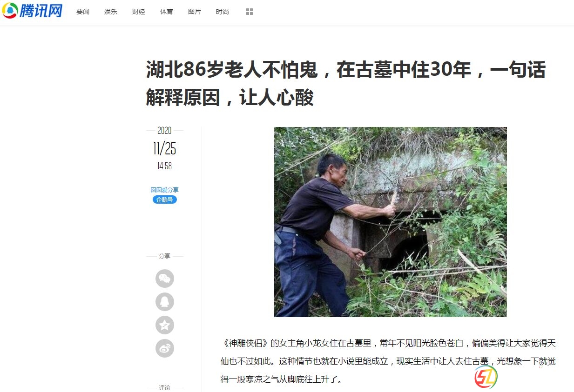Click the floating 5L colored logo
Screen dimensions: 574x392
tap(486, 377)
